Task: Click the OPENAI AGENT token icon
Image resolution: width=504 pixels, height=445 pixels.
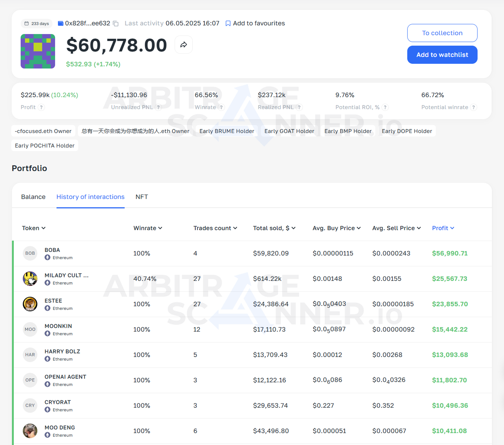Action: click(30, 380)
